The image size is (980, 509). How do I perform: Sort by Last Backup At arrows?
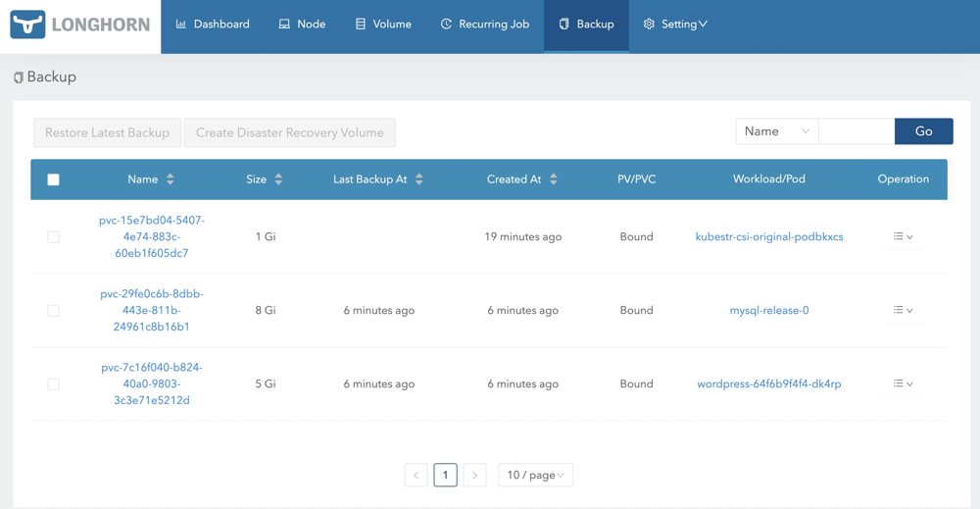point(419,179)
